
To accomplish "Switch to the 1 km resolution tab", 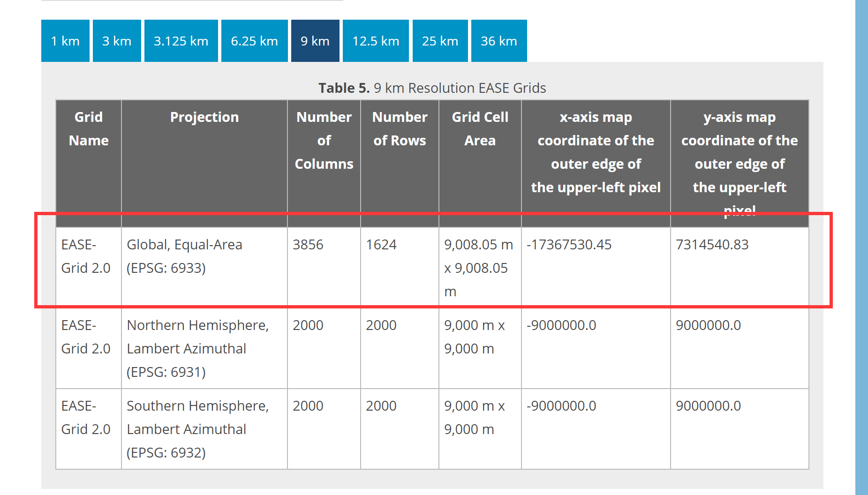I will pyautogui.click(x=65, y=41).
